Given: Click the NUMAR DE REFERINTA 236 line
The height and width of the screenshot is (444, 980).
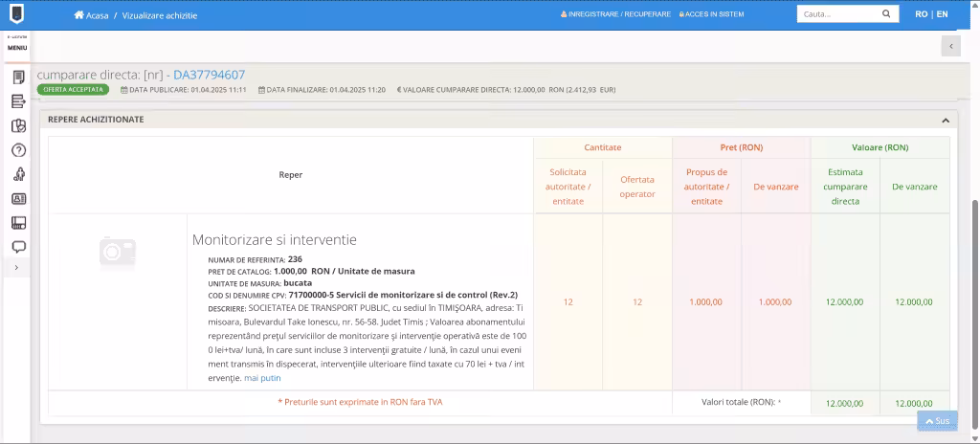Looking at the screenshot, I should click(x=255, y=259).
